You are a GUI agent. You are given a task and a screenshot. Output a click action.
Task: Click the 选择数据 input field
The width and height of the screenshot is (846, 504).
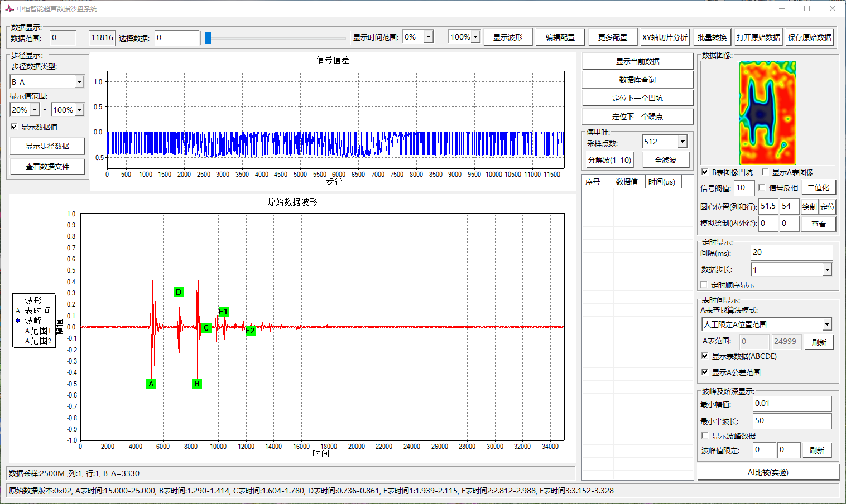click(177, 38)
